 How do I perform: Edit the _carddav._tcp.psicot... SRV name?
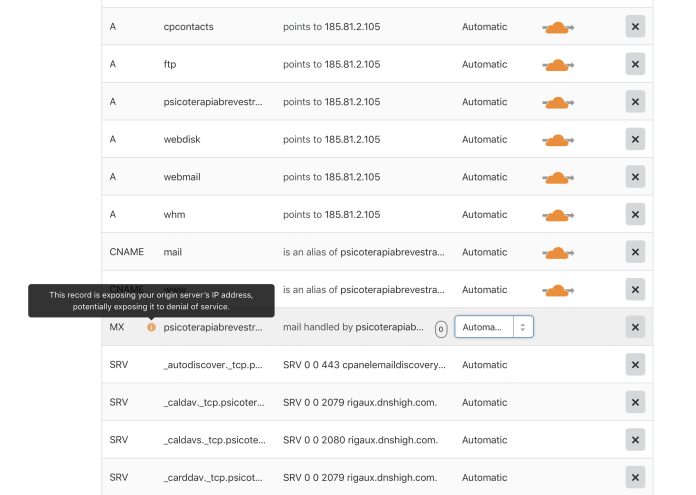pos(213,477)
